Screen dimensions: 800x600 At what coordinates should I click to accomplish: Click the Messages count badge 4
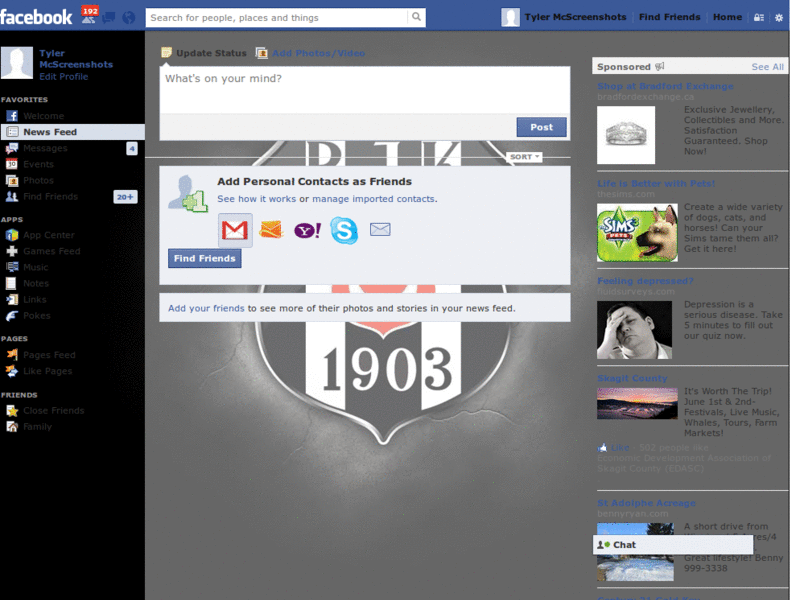pyautogui.click(x=132, y=148)
